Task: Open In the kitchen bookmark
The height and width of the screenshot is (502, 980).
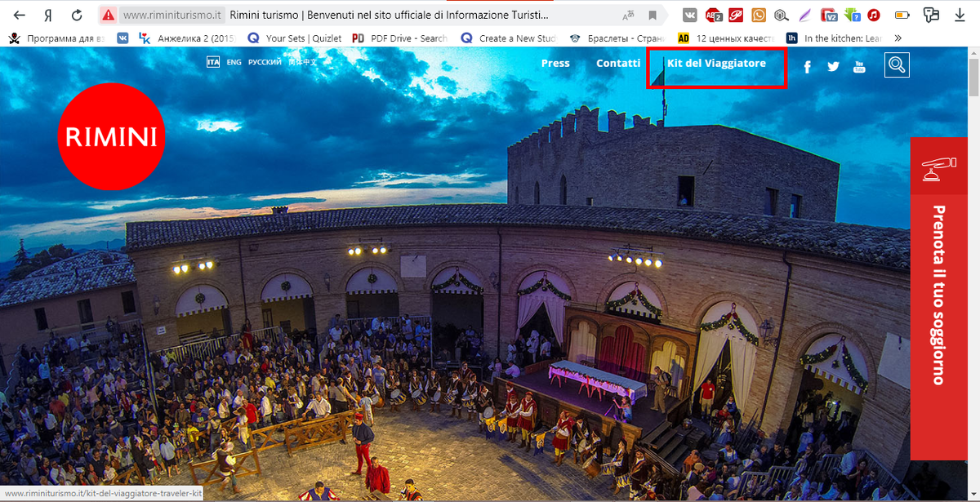Action: point(834,38)
